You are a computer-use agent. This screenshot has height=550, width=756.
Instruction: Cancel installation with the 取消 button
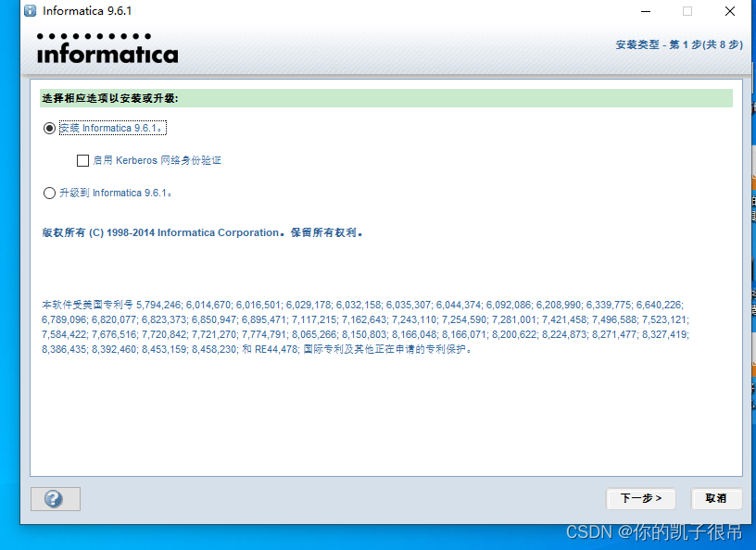[x=716, y=498]
